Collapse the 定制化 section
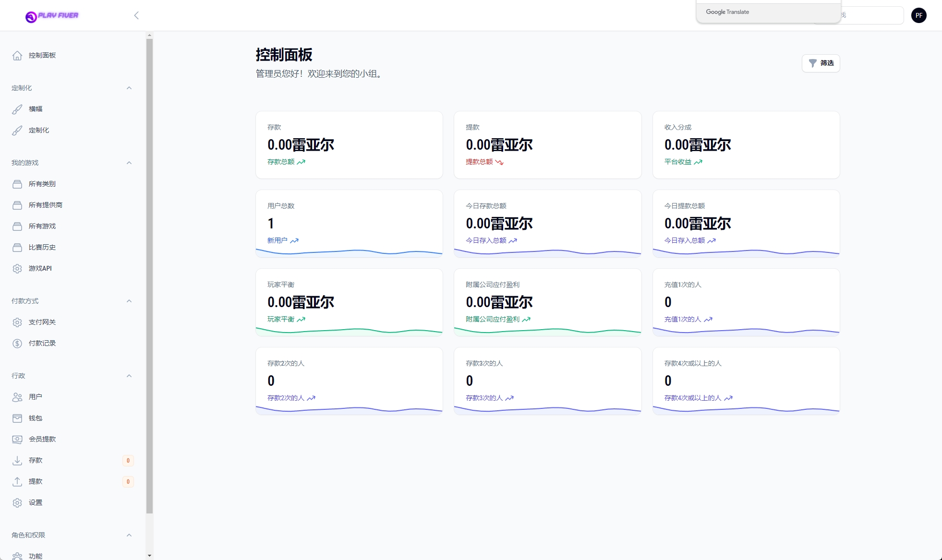 pos(129,88)
